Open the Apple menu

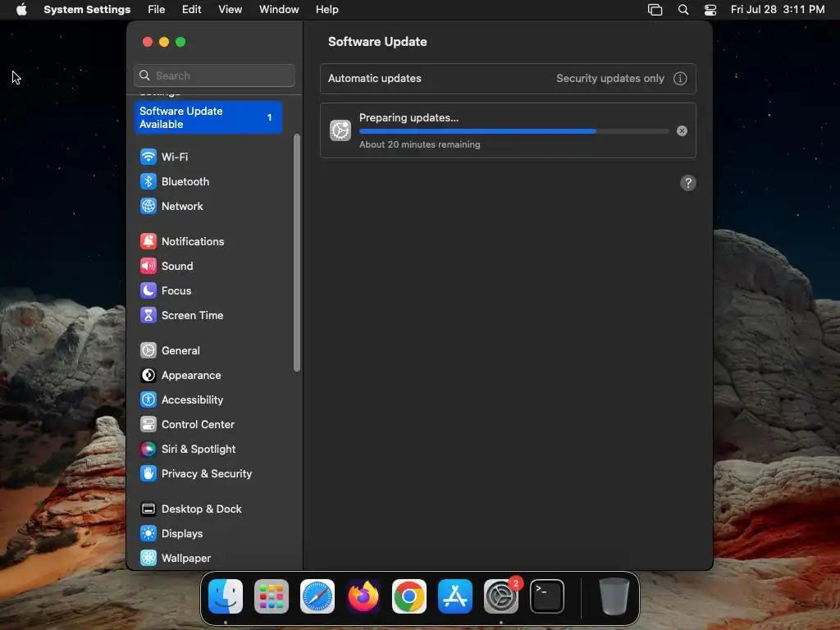21,10
